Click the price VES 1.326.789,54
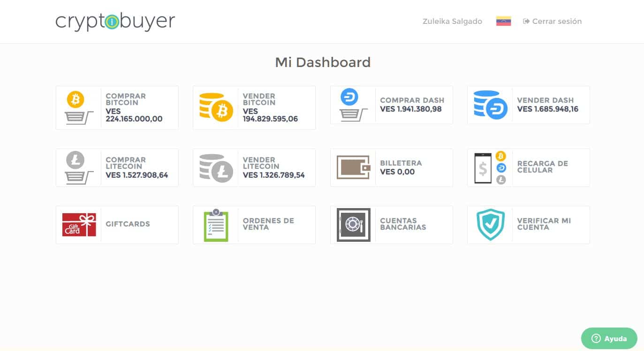 (274, 175)
